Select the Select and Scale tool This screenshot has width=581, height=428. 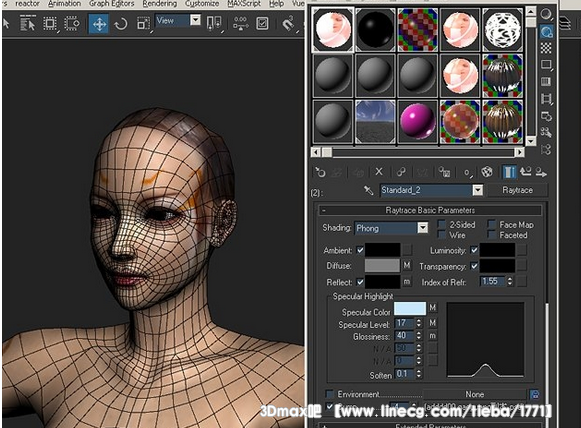pos(143,23)
